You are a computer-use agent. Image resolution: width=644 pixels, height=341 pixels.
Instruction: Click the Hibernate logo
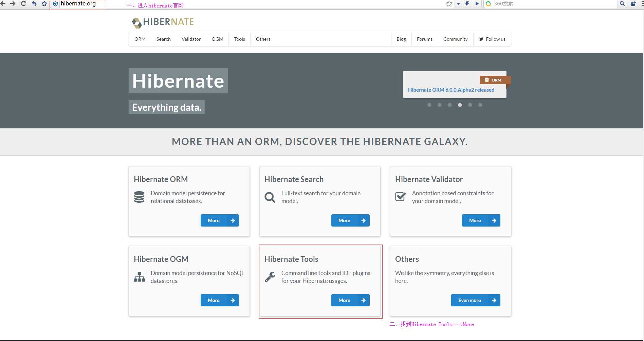(163, 22)
